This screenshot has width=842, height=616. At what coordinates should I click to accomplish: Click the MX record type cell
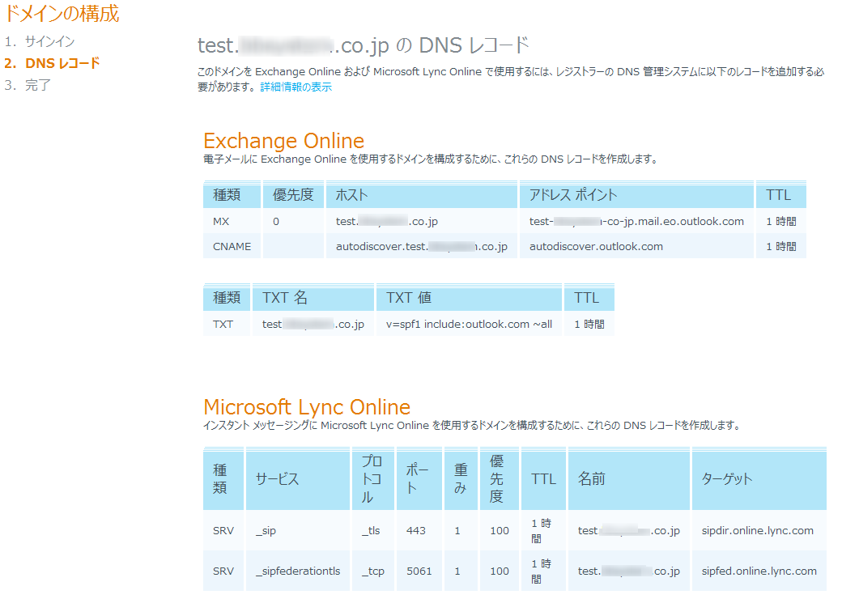(x=232, y=221)
